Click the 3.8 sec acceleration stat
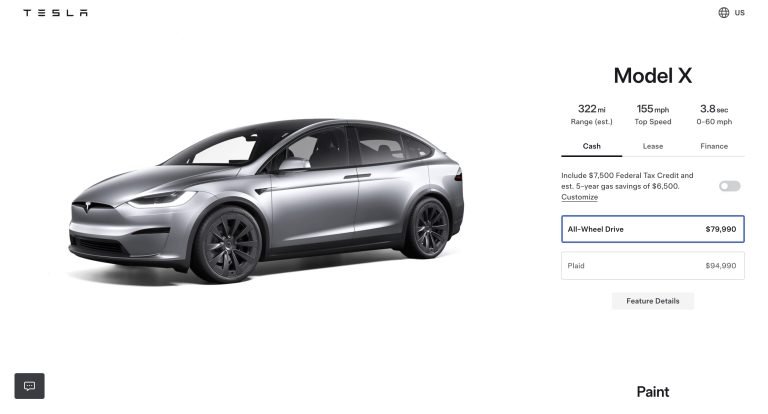This screenshot has height=414, width=768. pos(714,115)
